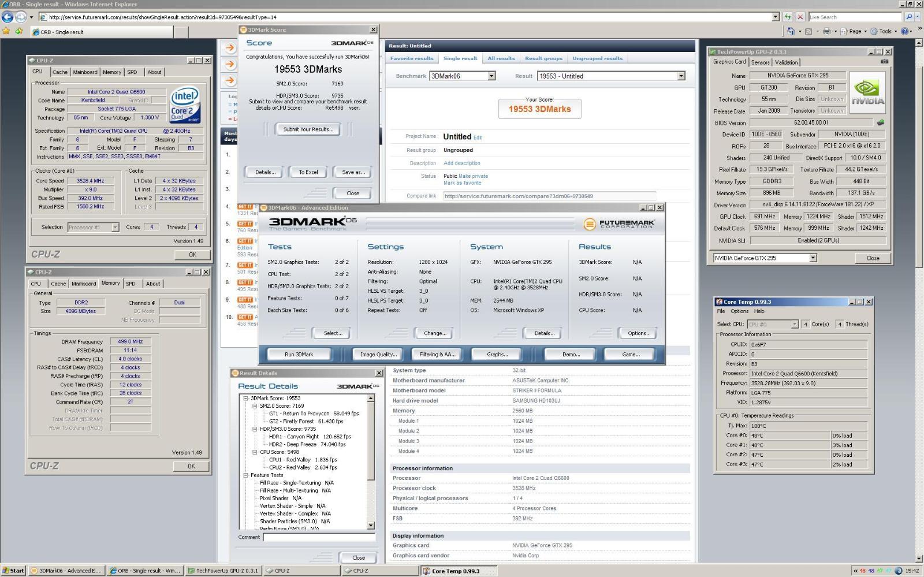The height and width of the screenshot is (577, 924).
Task: Open the Options menu in Core Temp
Action: (x=739, y=311)
